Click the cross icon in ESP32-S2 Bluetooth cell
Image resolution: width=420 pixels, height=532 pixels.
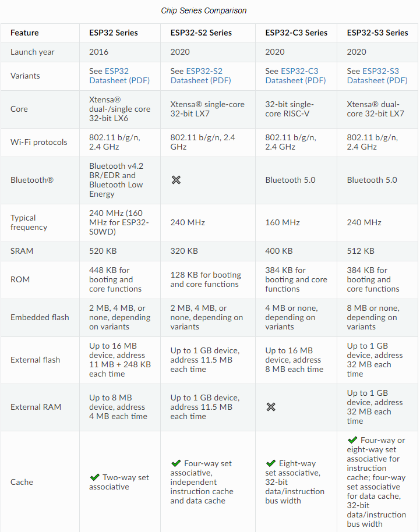coord(176,180)
